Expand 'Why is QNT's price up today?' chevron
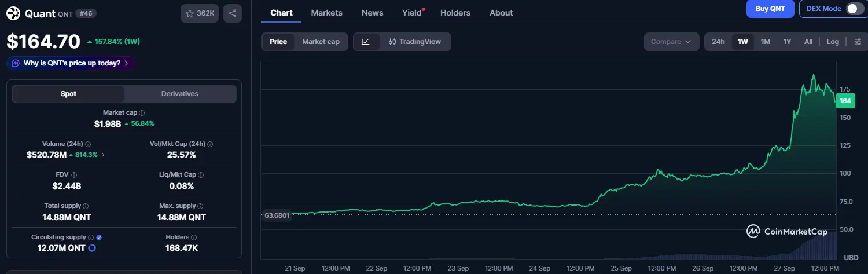Viewport: 868px width, 274px height. click(126, 63)
